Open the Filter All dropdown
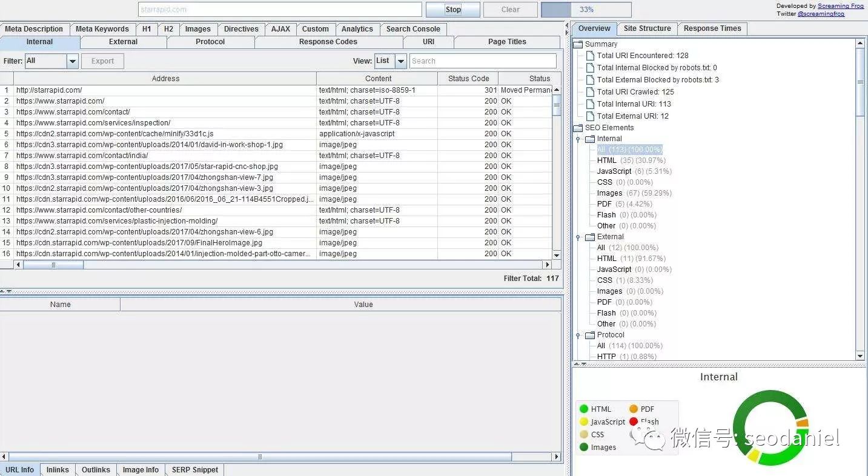Screen dimensions: 868x476 [72, 61]
